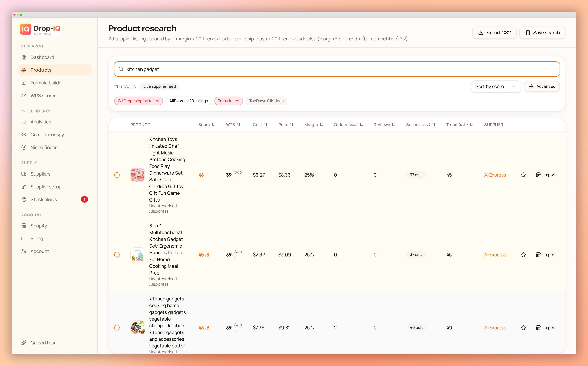The image size is (588, 366).
Task: Click the vegetable chopper product thumbnail
Action: [x=138, y=328]
